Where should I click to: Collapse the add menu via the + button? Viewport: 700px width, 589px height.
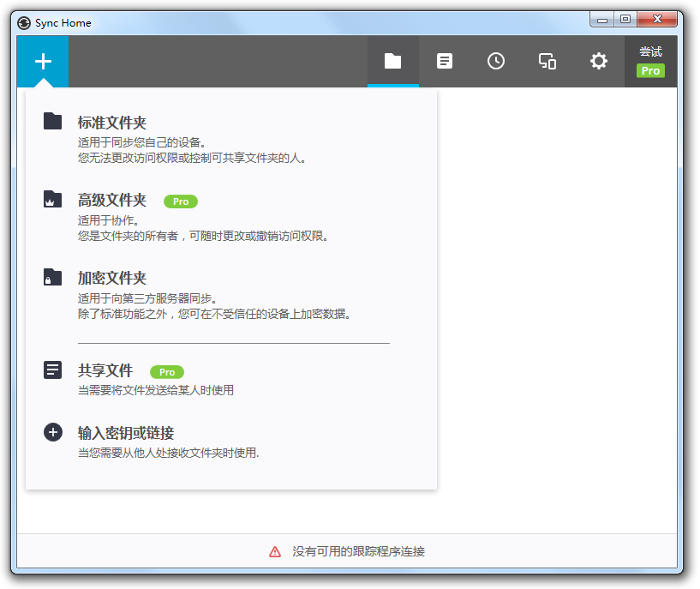point(42,61)
